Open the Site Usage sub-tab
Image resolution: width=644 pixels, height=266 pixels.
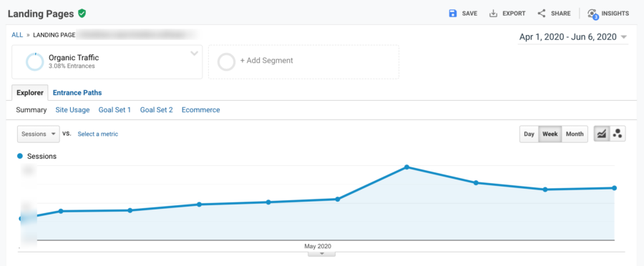pos(72,110)
